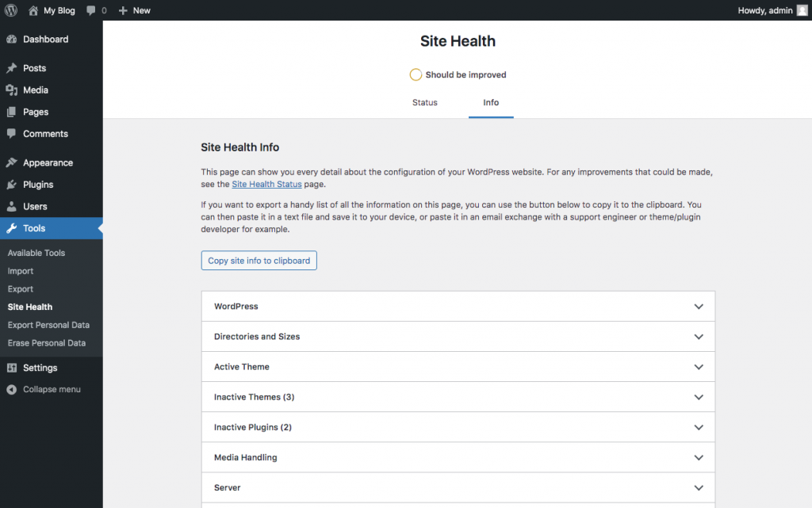Follow the Site Health Status link
This screenshot has width=812, height=508.
pos(266,184)
